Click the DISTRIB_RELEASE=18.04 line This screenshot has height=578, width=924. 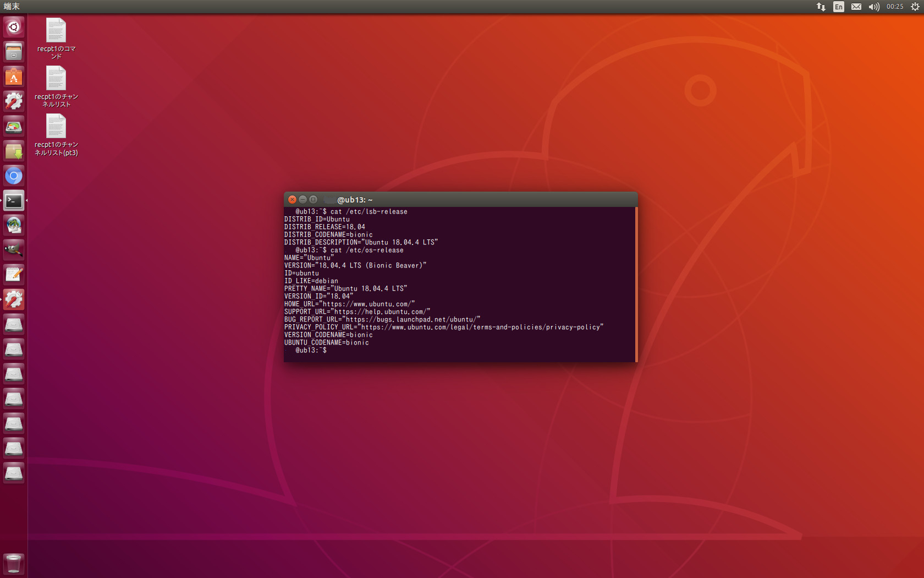pos(324,227)
